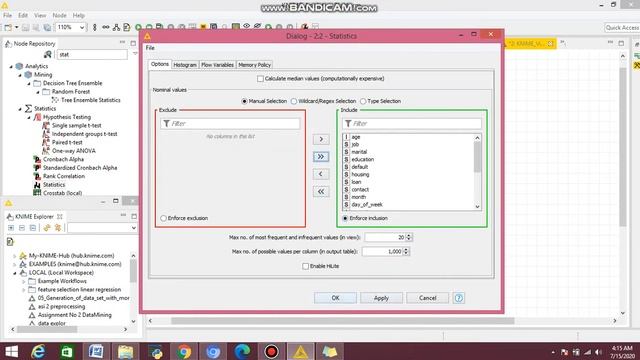Select Manual Selection radio button

pyautogui.click(x=244, y=101)
